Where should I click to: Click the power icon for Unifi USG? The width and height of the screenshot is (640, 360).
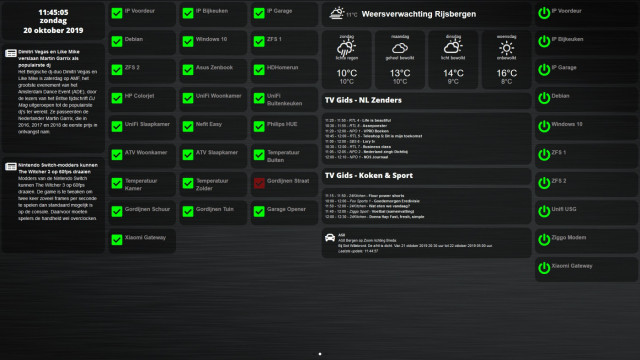click(544, 211)
